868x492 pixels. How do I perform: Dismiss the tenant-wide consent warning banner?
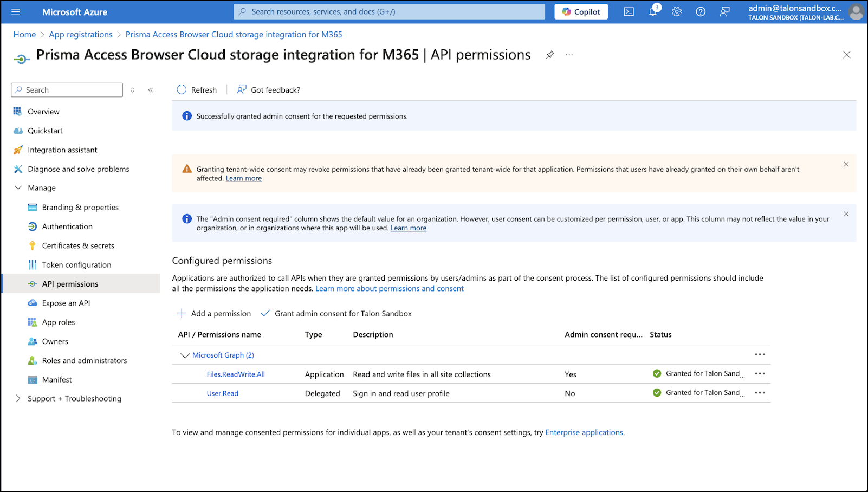click(x=846, y=164)
